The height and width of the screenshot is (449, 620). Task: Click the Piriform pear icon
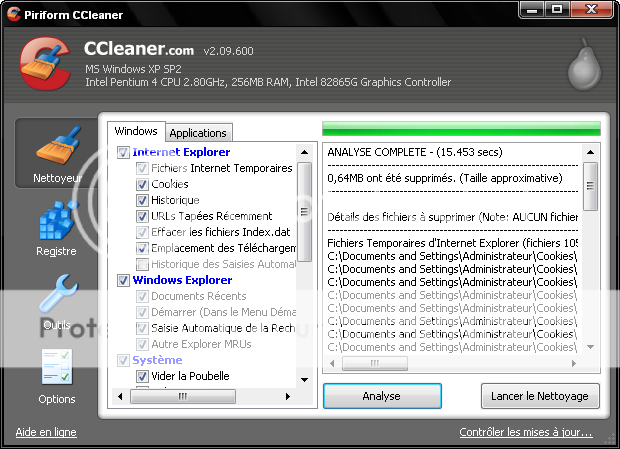tap(582, 66)
